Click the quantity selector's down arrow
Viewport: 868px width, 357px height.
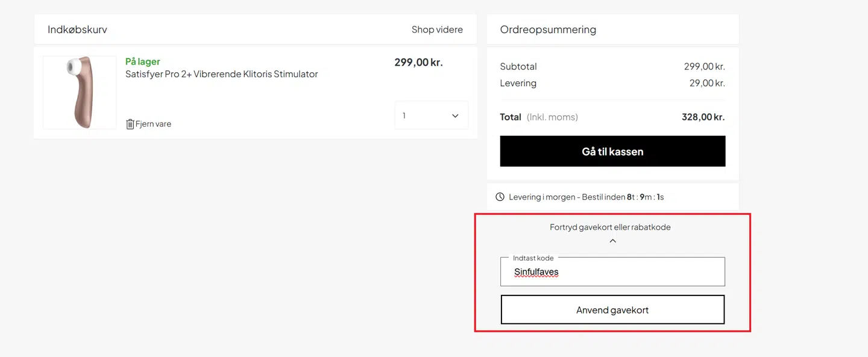coord(455,116)
